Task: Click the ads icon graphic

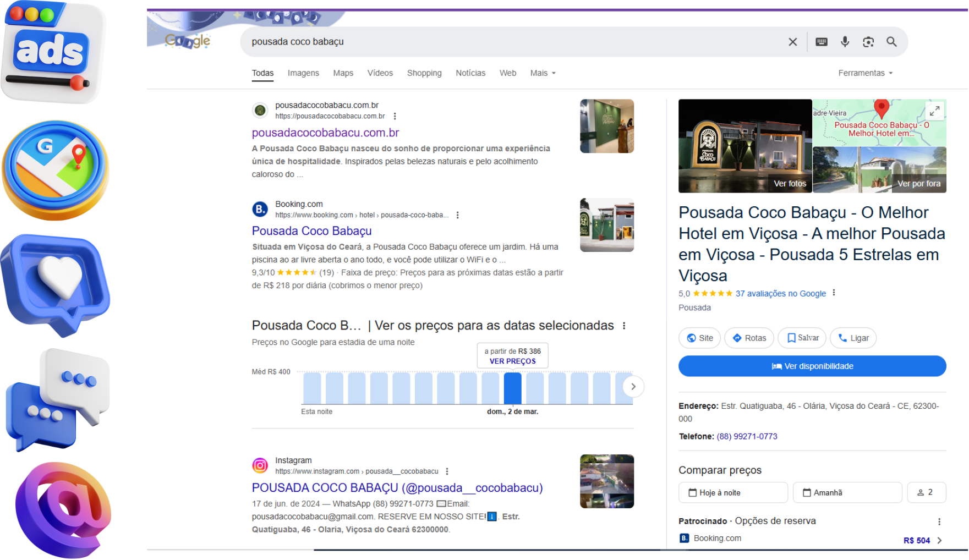Action: point(53,53)
